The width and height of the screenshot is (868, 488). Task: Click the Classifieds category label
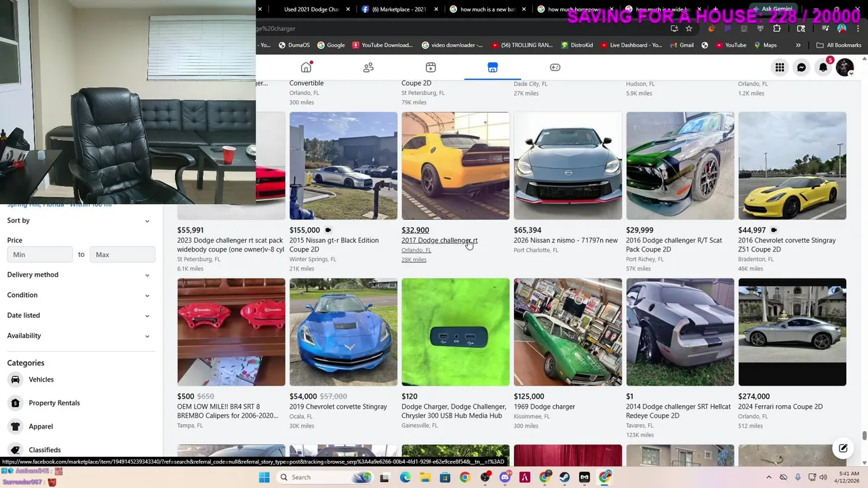pyautogui.click(x=45, y=450)
